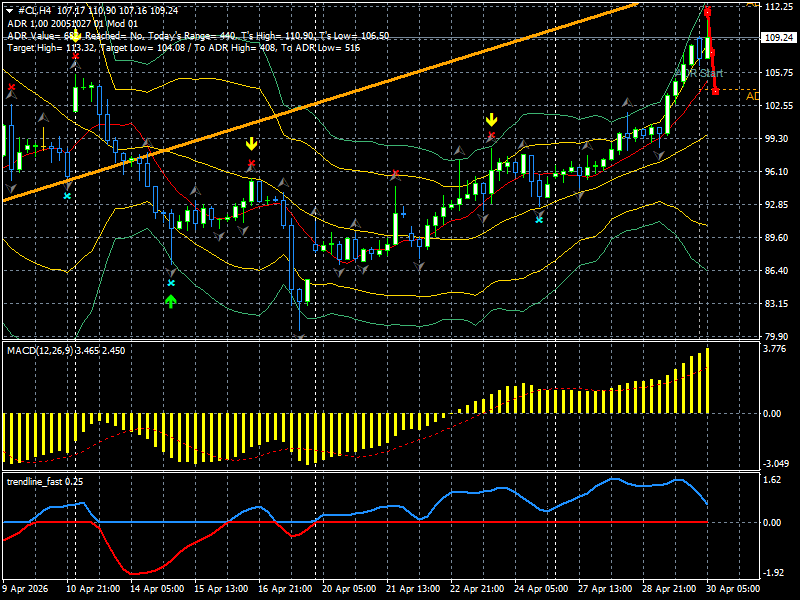Click the 112.25 price scale label
The width and height of the screenshot is (800, 600).
pos(779,6)
